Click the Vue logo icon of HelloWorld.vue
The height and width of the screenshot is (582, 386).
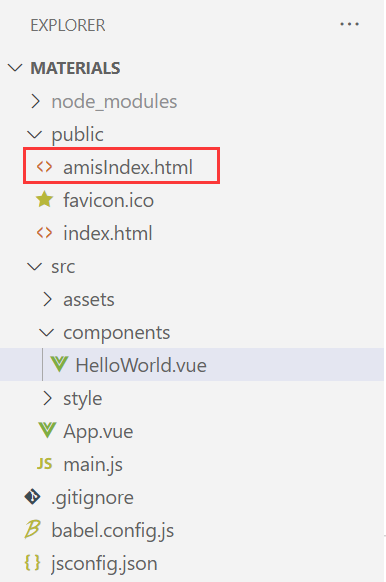(x=59, y=364)
